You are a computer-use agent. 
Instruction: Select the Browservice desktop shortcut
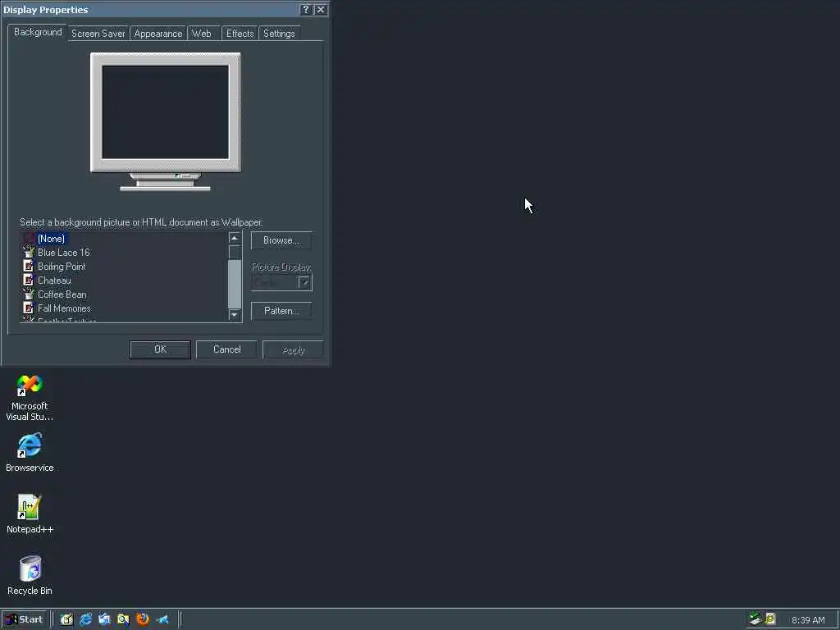(30, 453)
